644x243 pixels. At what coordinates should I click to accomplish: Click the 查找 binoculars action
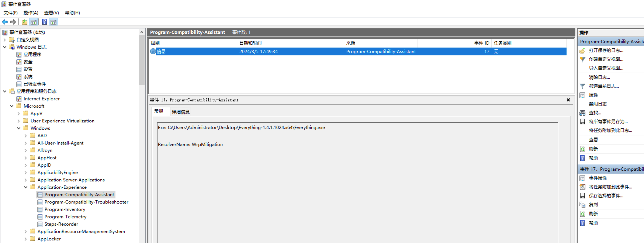pyautogui.click(x=595, y=113)
